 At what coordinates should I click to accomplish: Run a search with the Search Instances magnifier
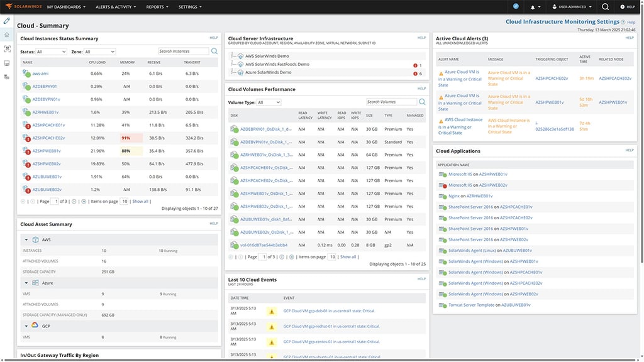click(x=214, y=50)
